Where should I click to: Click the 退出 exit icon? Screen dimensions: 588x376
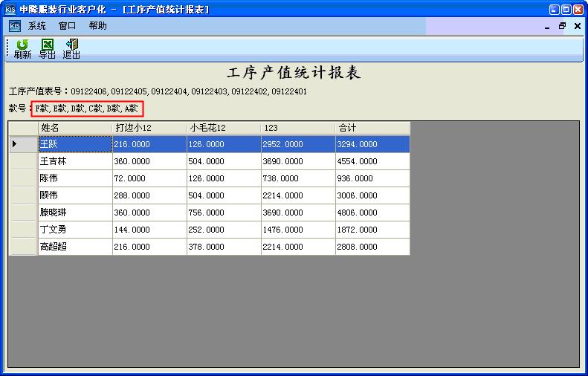pyautogui.click(x=71, y=49)
